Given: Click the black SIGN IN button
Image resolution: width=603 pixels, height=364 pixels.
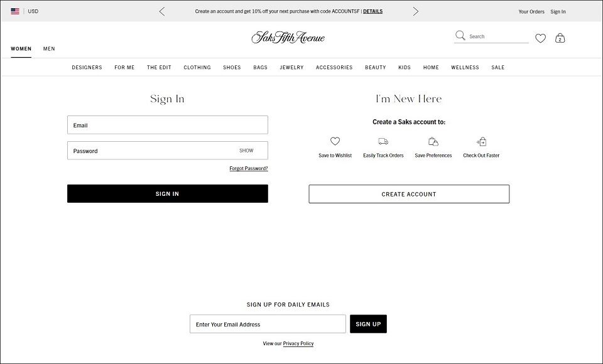Looking at the screenshot, I should (168, 194).
